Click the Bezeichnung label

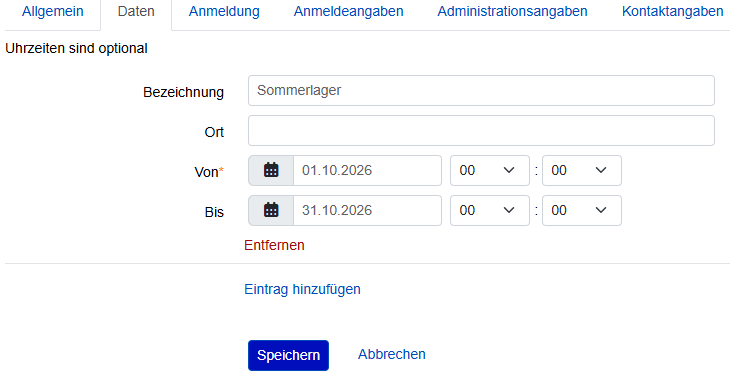coord(183,92)
